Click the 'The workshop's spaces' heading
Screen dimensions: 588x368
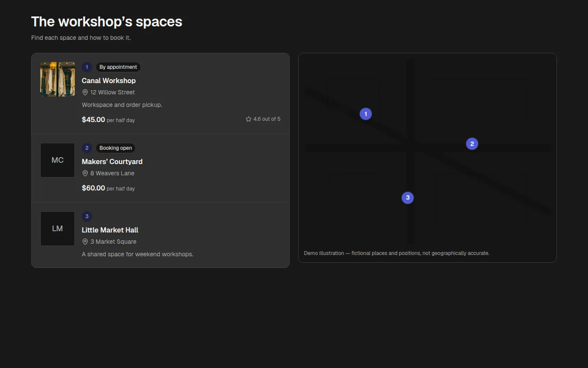(107, 22)
